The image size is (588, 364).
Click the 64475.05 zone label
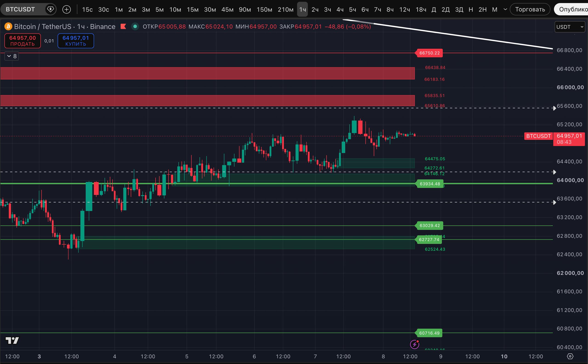click(x=435, y=159)
